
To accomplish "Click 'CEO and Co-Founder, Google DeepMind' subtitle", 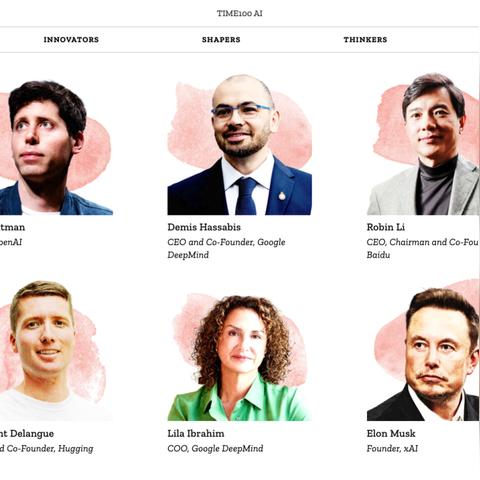I will pyautogui.click(x=226, y=248).
